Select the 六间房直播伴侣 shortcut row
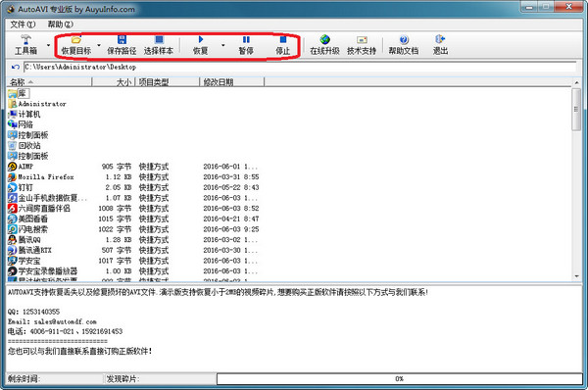The height and width of the screenshot is (390, 588). pos(133,208)
